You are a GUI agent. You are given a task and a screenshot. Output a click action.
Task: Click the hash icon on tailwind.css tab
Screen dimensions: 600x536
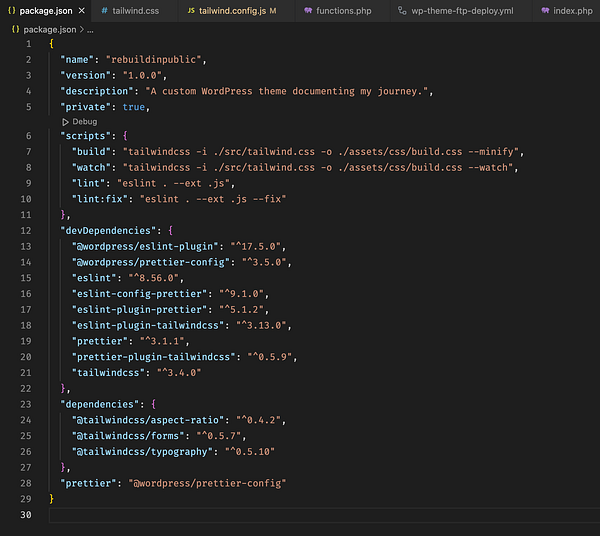click(x=104, y=10)
